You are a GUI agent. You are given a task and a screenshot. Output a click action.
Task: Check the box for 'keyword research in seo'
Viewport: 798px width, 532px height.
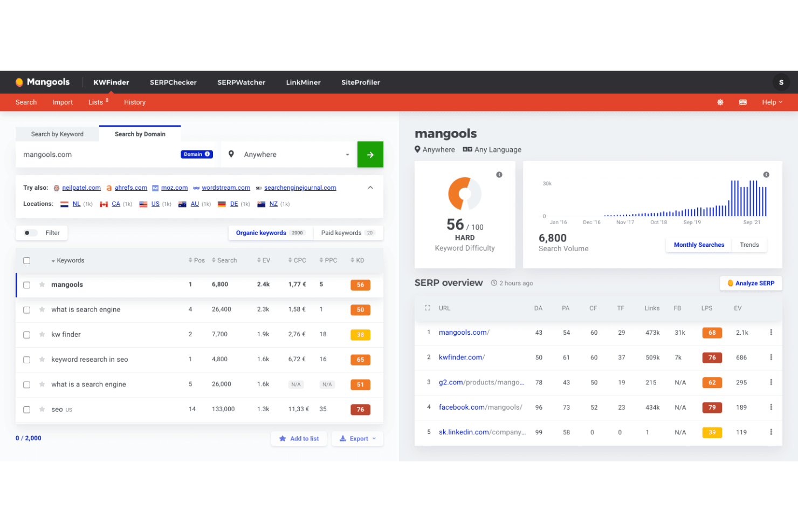point(27,360)
